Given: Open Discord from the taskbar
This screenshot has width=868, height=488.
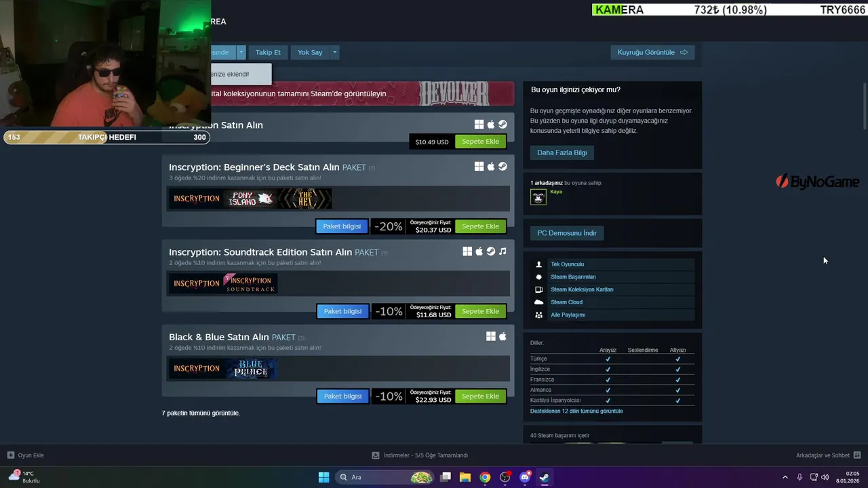Looking at the screenshot, I should pyautogui.click(x=525, y=477).
